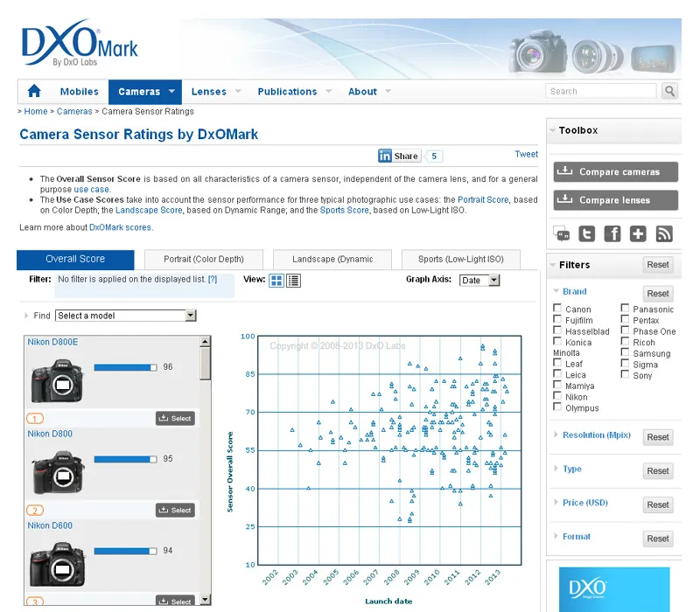
Task: Click the Nikon D600 camera thumbnail
Action: pos(57,565)
